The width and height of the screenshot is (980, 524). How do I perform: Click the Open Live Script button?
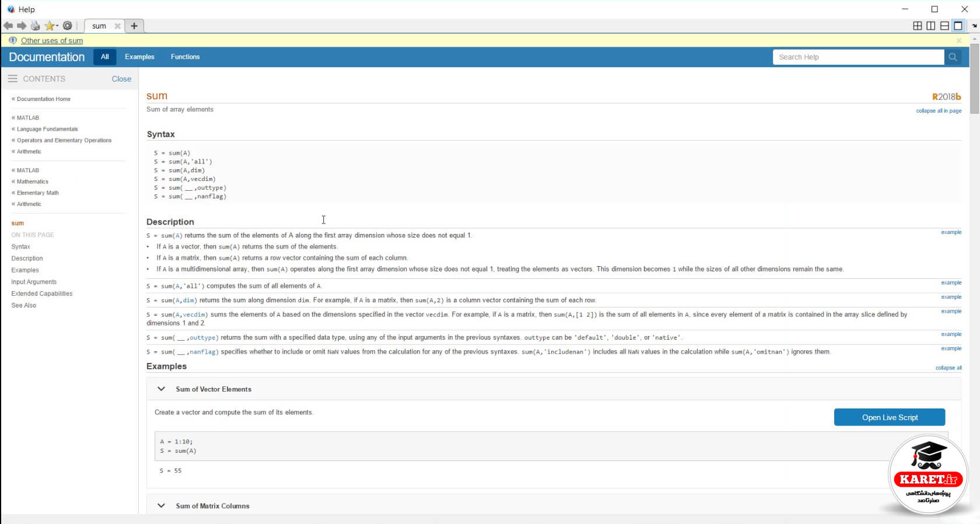click(x=890, y=417)
